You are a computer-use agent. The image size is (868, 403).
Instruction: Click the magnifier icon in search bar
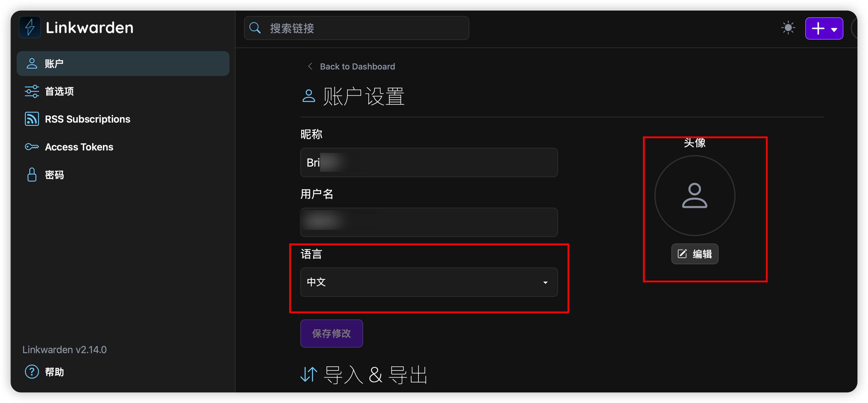[x=255, y=28]
